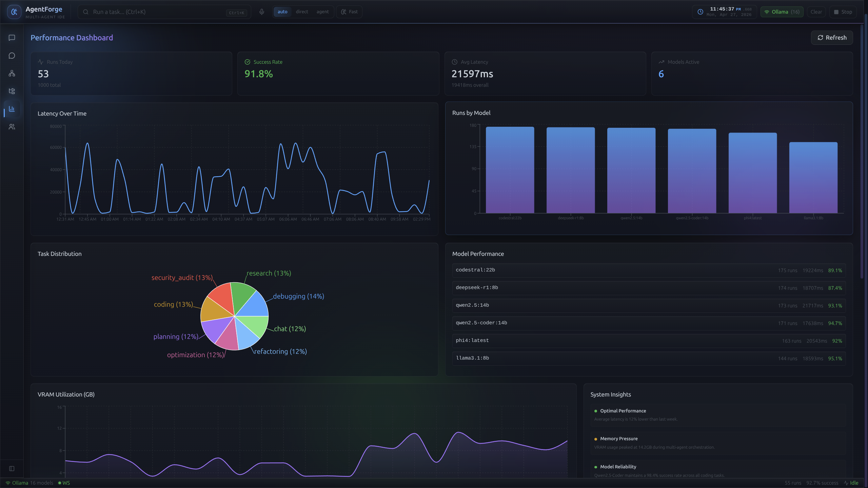Click the Clear button in top bar

tap(816, 12)
